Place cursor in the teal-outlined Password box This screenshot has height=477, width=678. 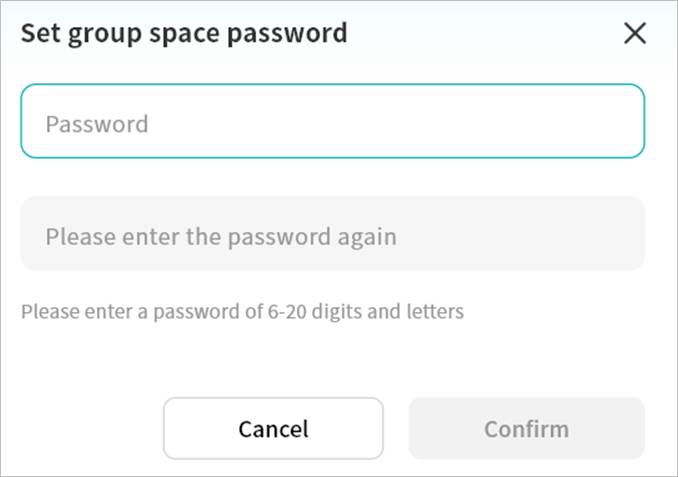pyautogui.click(x=332, y=121)
